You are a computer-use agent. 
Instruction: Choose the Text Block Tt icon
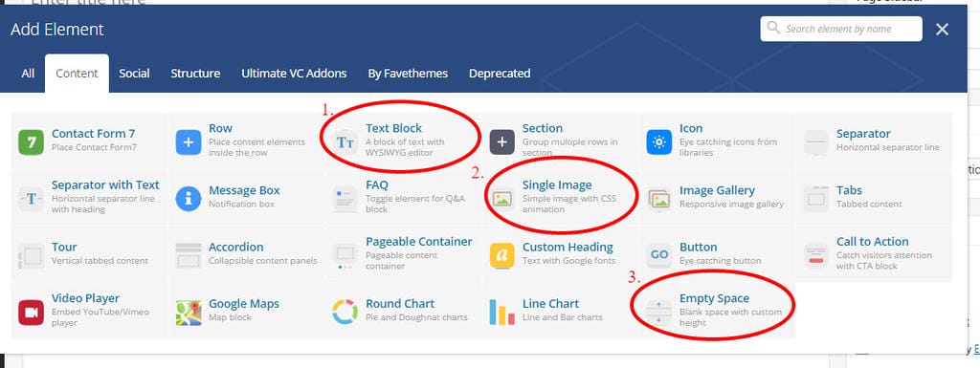345,142
